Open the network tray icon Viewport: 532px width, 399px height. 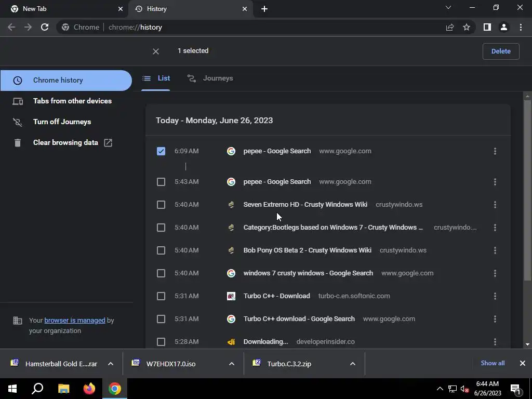(453, 389)
